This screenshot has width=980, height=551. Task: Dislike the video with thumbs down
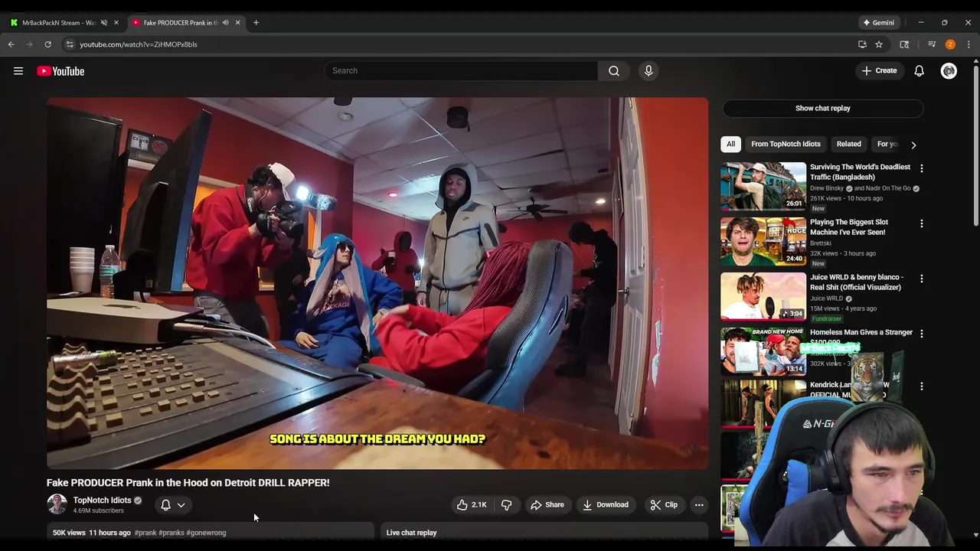click(x=506, y=505)
